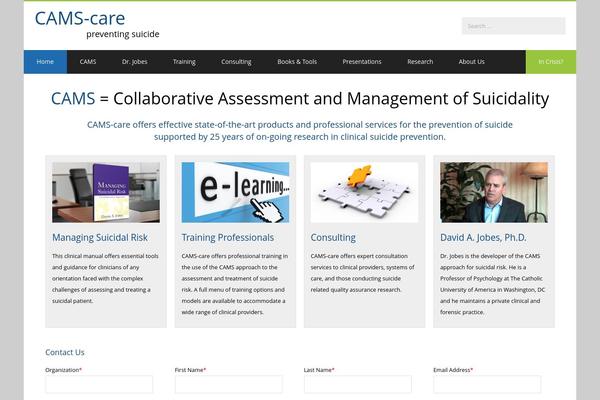This screenshot has height=400, width=600.
Task: Click the CAMS-care site logo
Action: click(x=80, y=18)
